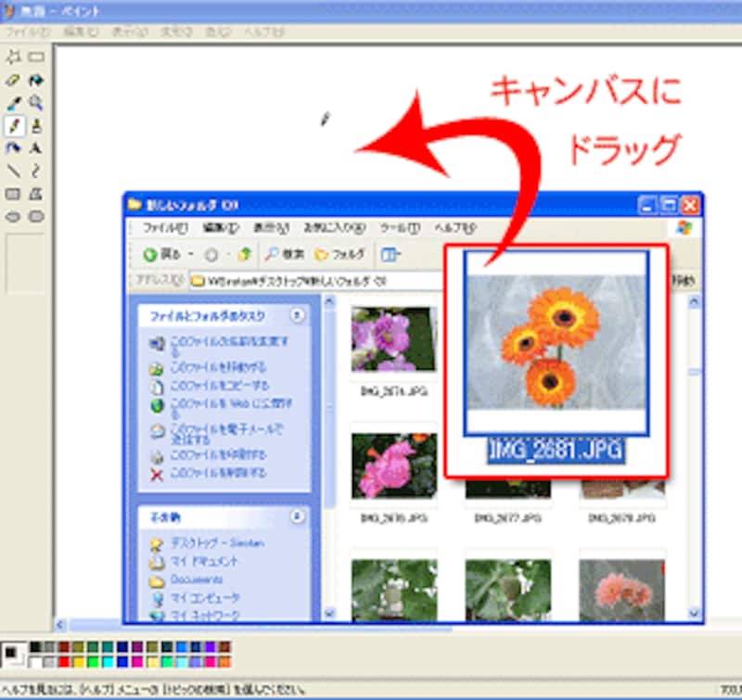Click the IMG_2678.JPG file name
This screenshot has width=742, height=700.
(x=621, y=518)
